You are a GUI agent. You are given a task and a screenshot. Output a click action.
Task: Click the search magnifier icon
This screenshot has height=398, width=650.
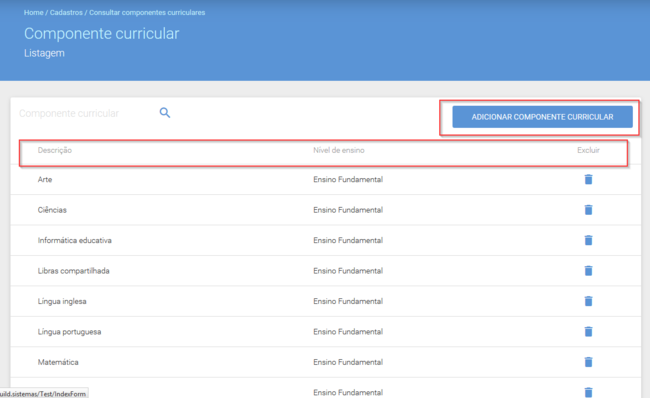[165, 113]
